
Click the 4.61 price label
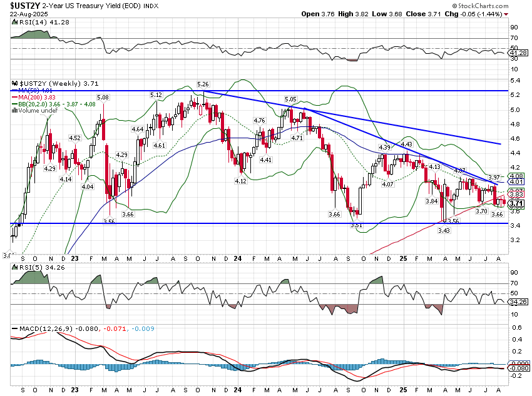click(159, 145)
